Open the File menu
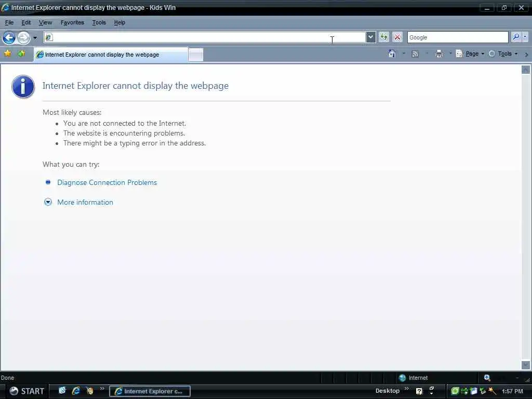 coord(9,23)
